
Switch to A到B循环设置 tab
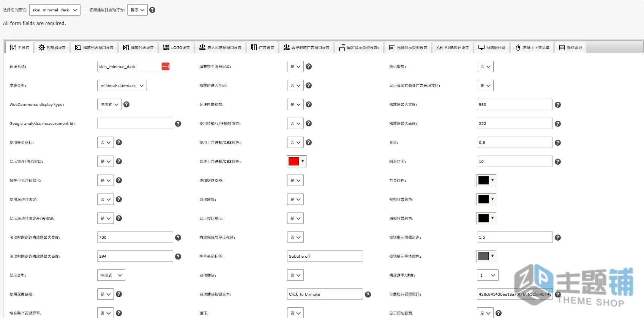(453, 47)
